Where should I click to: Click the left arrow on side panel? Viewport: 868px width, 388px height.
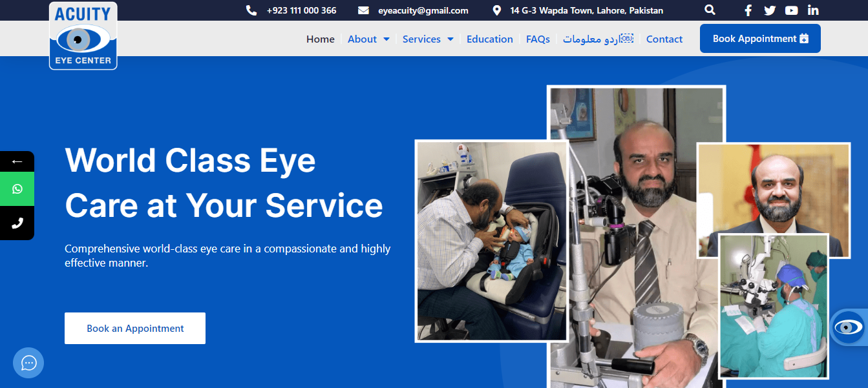[17, 161]
